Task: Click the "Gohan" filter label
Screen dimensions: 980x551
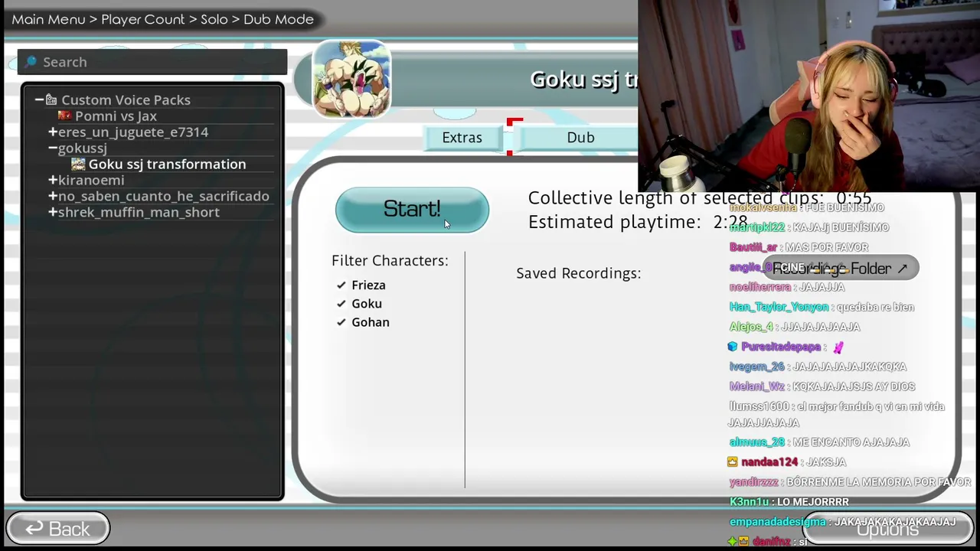Action: point(371,322)
